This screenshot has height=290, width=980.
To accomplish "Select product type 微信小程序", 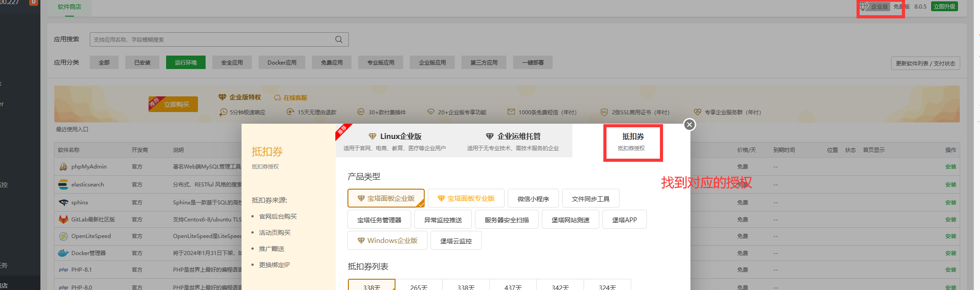I will (x=533, y=199).
